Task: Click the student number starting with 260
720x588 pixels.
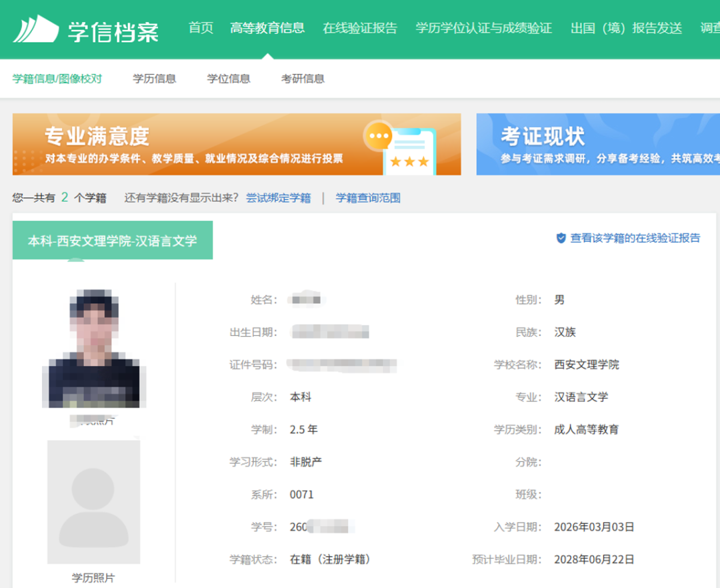Action: [x=322, y=527]
